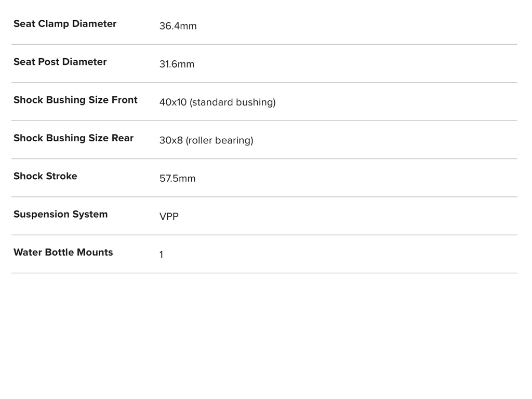Click the "(roller bearing)" text
This screenshot has height=399, width=532.
click(x=220, y=141)
